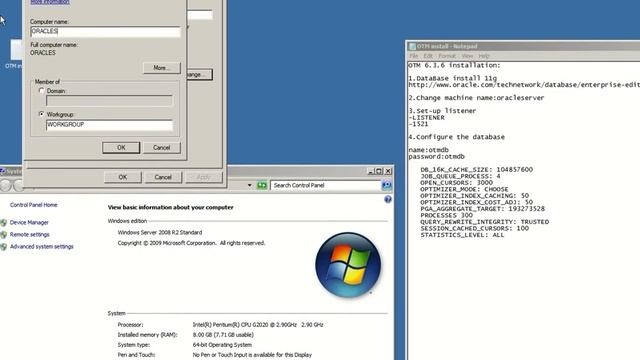Click the Search Control Panel box
This screenshot has height=360, width=640.
point(325,185)
